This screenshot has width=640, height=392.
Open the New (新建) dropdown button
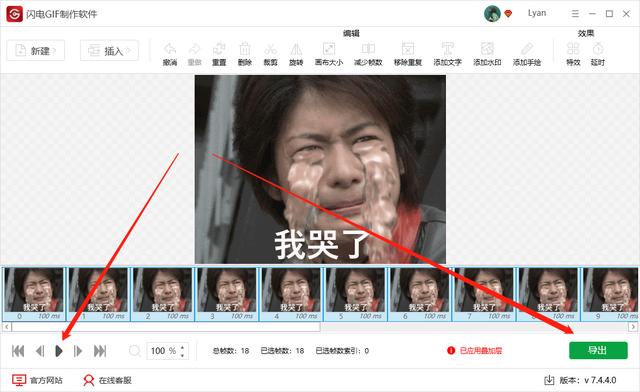coord(36,51)
